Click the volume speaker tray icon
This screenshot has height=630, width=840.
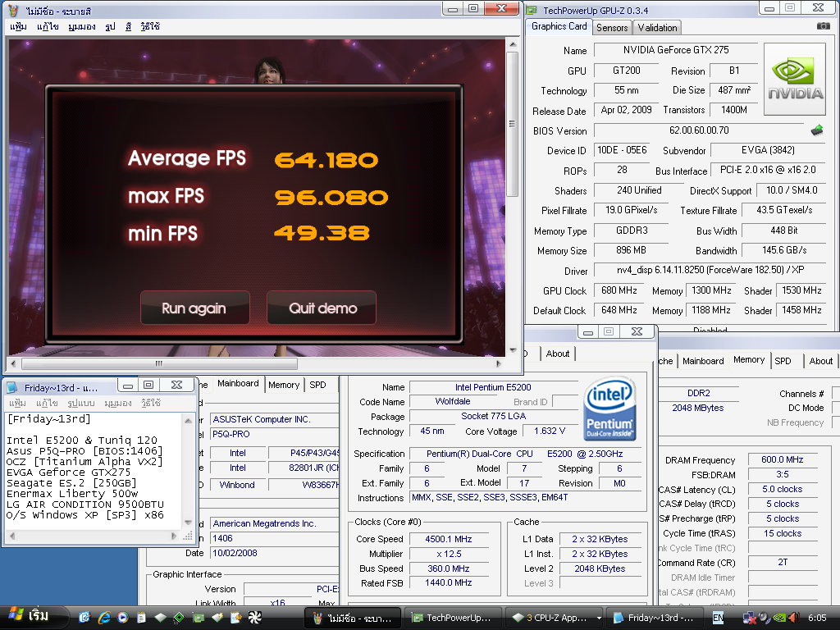793,618
